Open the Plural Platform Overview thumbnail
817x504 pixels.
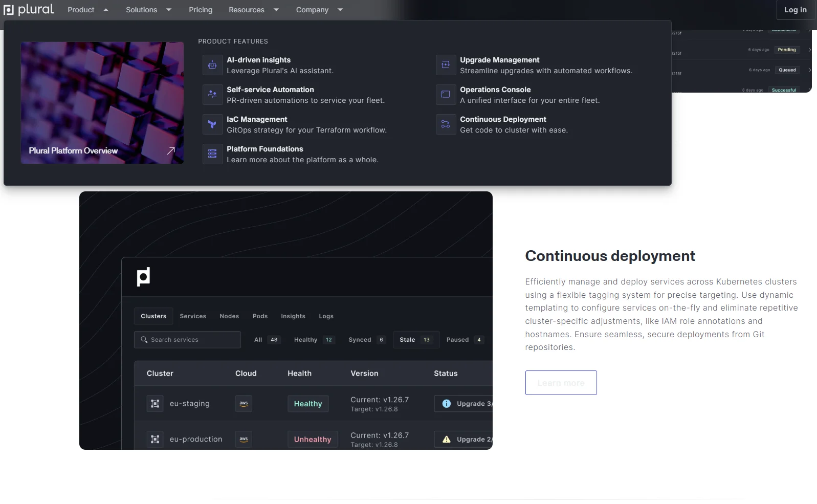(102, 103)
